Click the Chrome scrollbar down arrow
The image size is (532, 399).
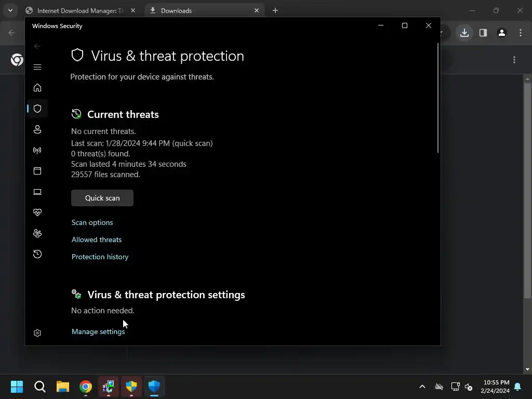527,369
